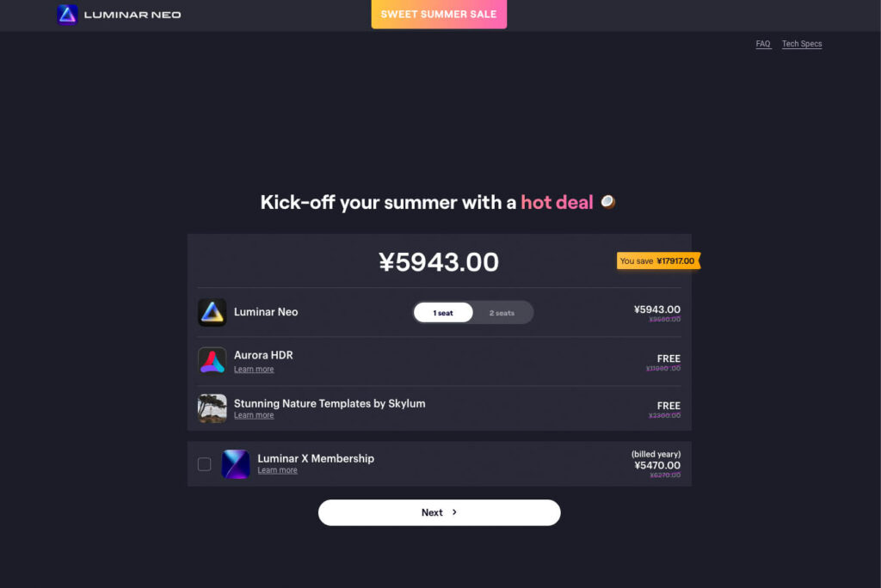Click the coconut emoji beside hot deal
Image resolution: width=881 pixels, height=588 pixels.
tap(608, 202)
